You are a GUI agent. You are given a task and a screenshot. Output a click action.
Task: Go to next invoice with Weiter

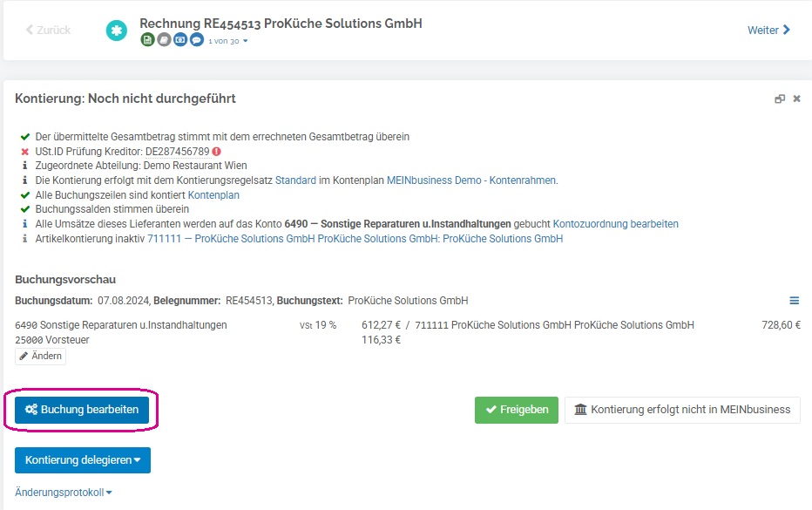click(768, 30)
